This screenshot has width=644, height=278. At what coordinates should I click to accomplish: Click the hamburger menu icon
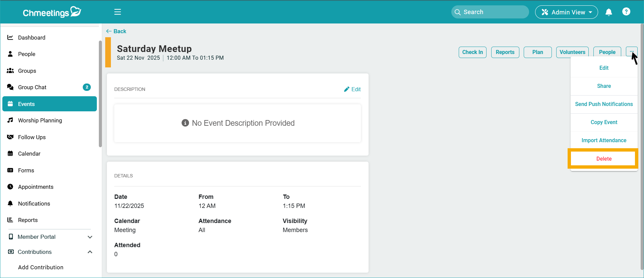coord(118,12)
